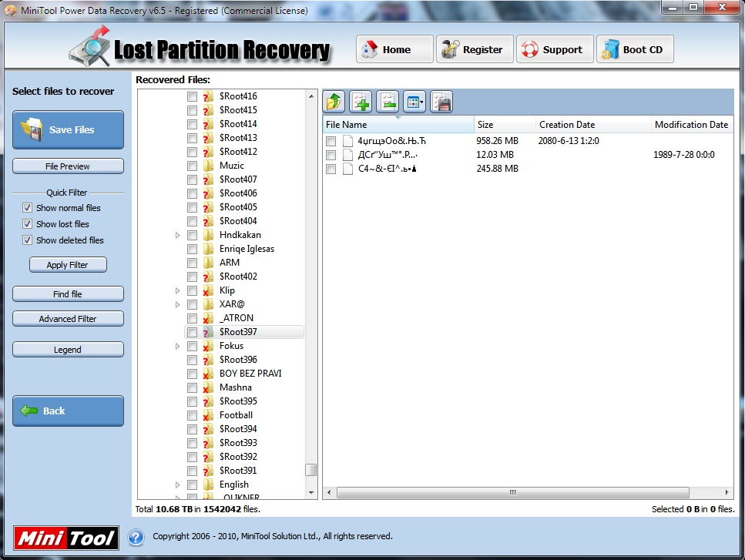Click the check-all files icon with green plus
745x560 pixels.
(361, 102)
